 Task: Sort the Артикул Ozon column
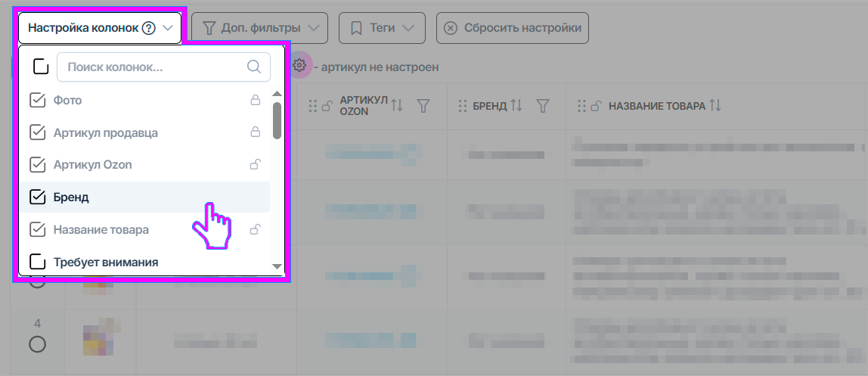click(x=397, y=106)
